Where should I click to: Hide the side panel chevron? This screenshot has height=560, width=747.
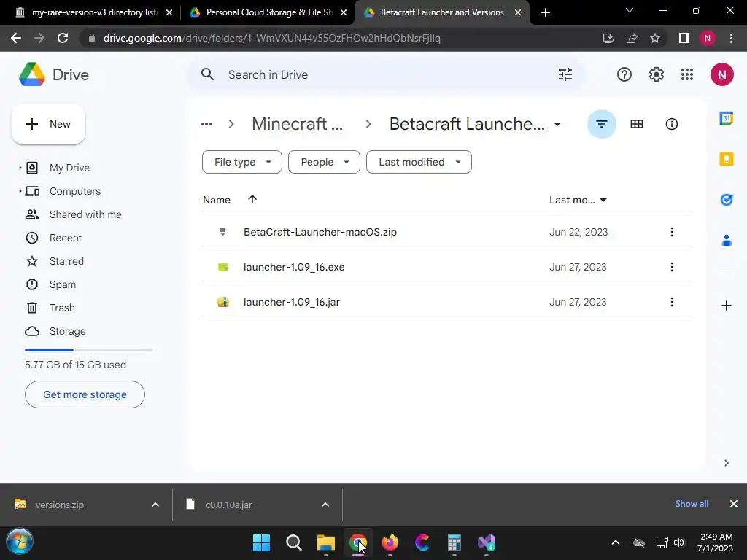click(x=726, y=463)
